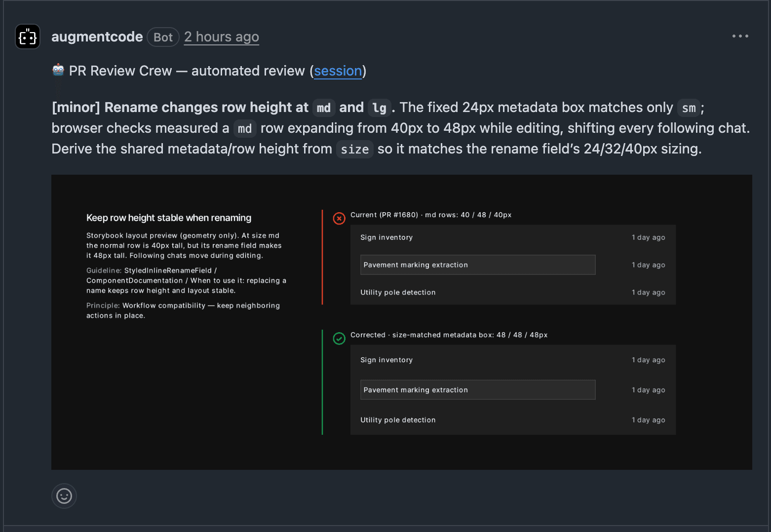The image size is (771, 532).
Task: Click the Principle: Workflow compatibility text
Action: tap(183, 310)
